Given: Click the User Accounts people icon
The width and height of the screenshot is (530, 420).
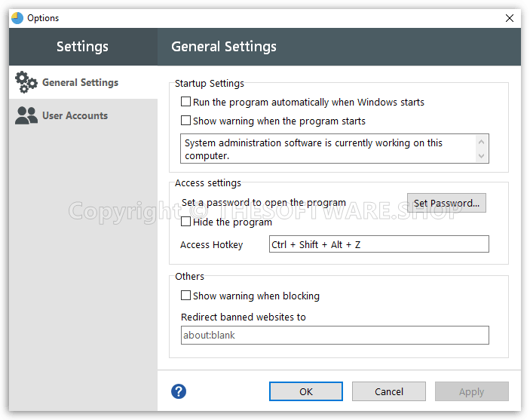Looking at the screenshot, I should point(26,115).
